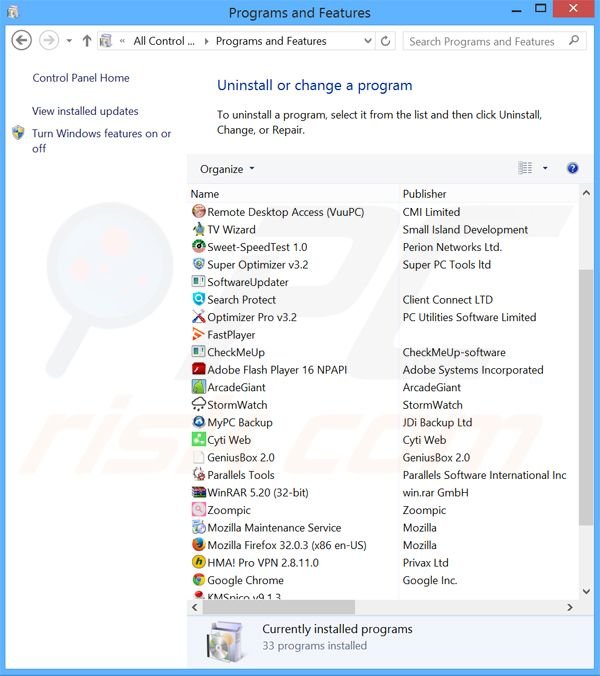Expand the arrow after All Control
This screenshot has width=600, height=676.
[x=206, y=41]
